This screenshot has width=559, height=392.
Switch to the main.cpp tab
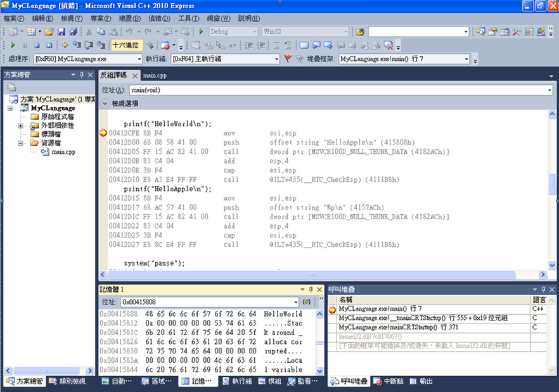(155, 75)
